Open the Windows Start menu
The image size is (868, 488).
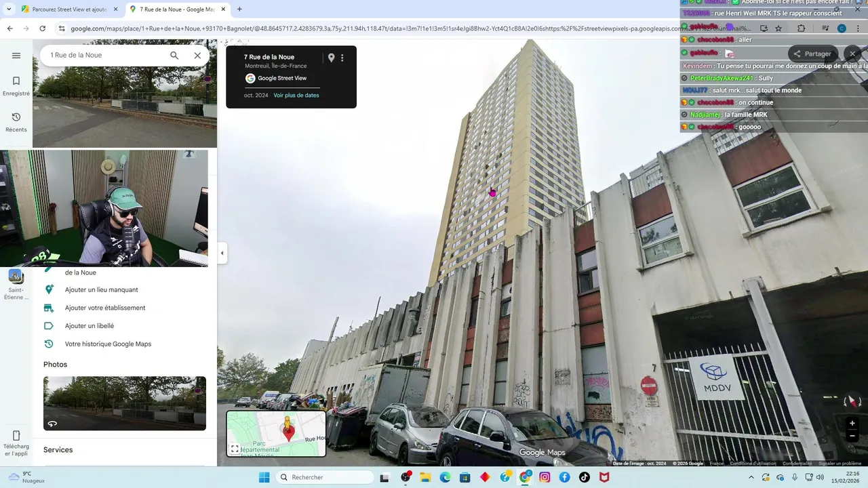coord(264,477)
